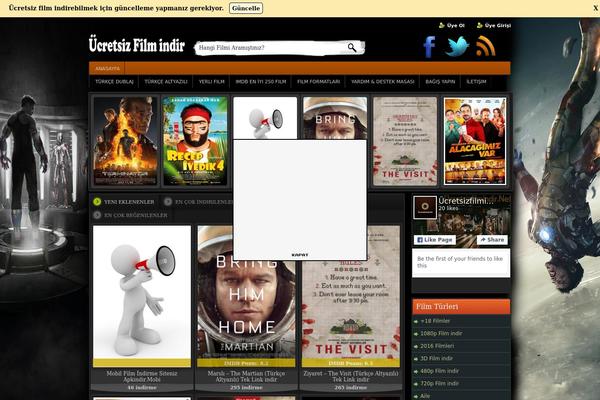Open the 2016 Filmleri category

pos(437,346)
